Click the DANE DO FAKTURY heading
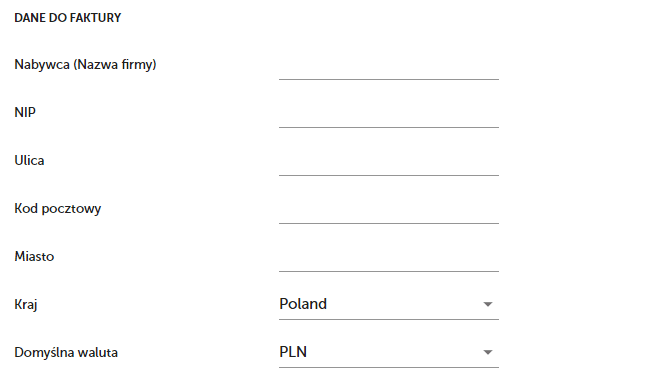 (68, 18)
